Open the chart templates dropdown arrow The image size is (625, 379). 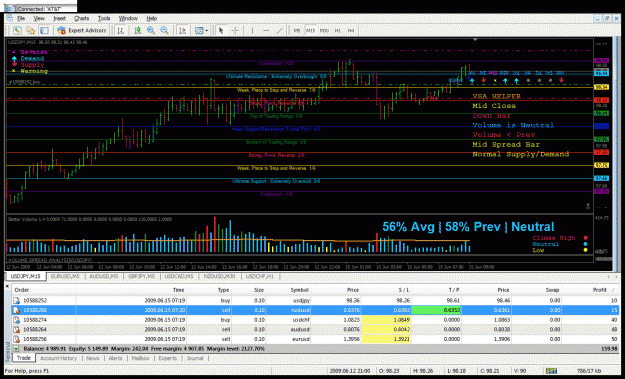(206, 31)
